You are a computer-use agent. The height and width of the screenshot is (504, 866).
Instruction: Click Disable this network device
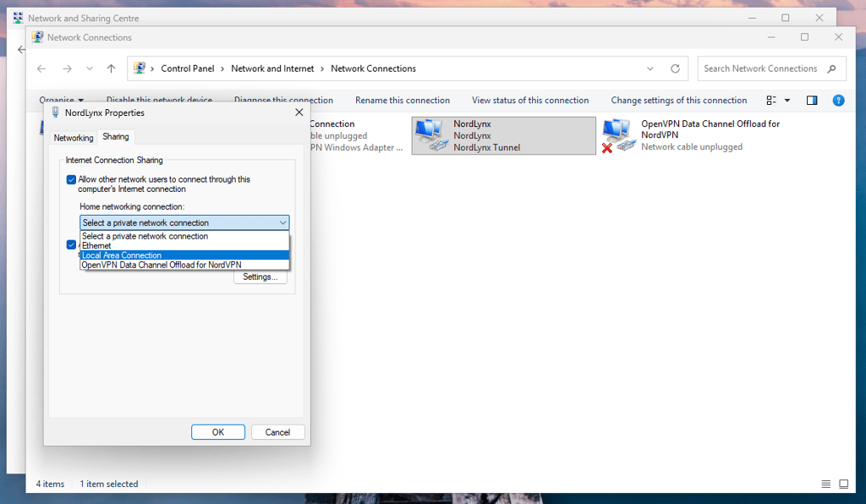click(x=159, y=100)
